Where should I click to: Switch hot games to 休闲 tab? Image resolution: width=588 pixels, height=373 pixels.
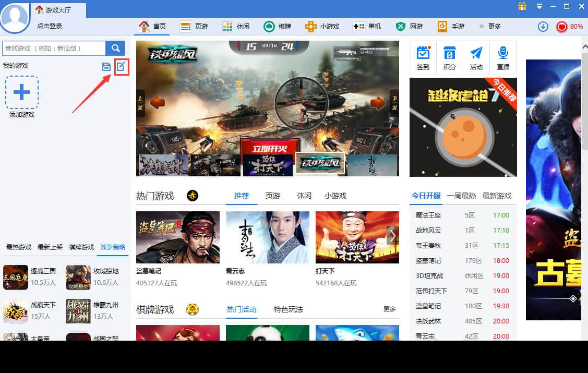[x=304, y=196]
